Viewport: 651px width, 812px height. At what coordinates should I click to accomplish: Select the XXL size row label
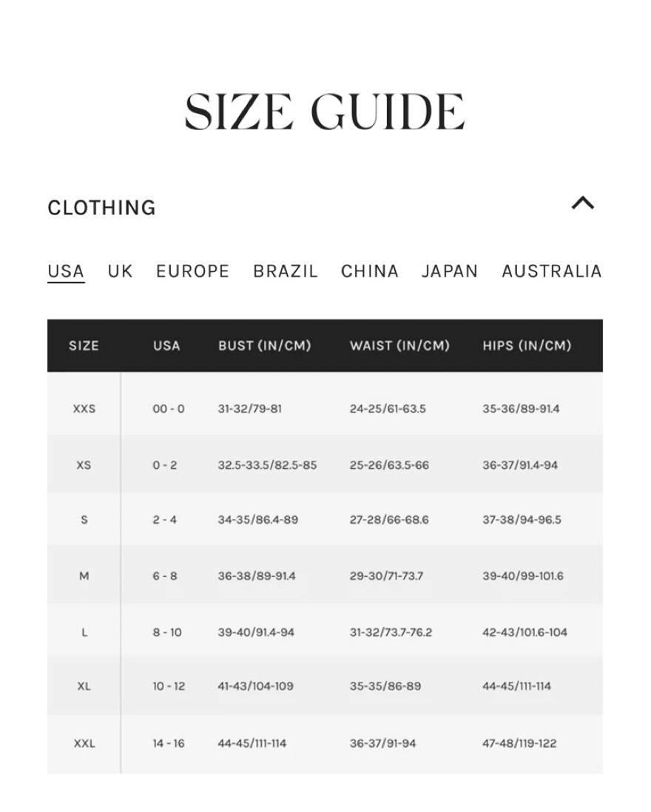pyautogui.click(x=84, y=744)
